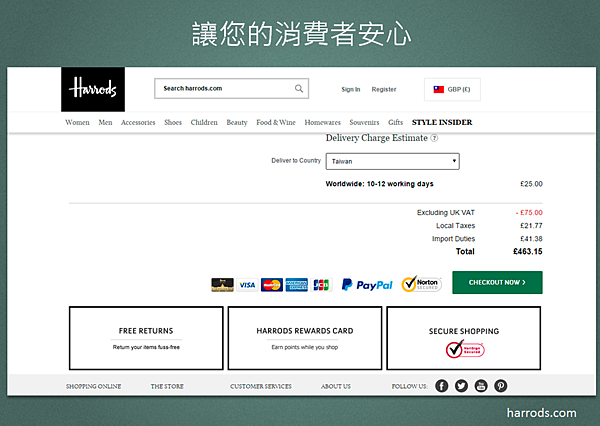Click the MasterCard payment icon

coord(272,285)
